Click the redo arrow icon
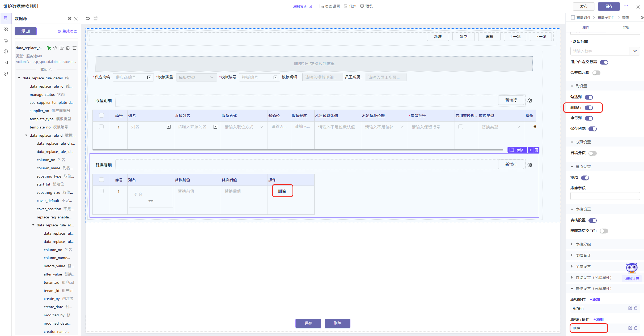Viewport: 644px width, 336px height. [x=96, y=18]
